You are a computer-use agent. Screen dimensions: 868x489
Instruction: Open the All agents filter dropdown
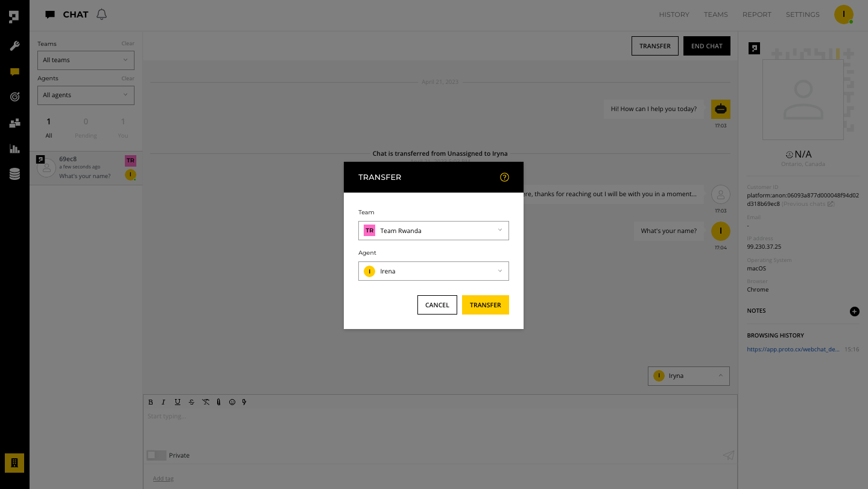point(86,95)
